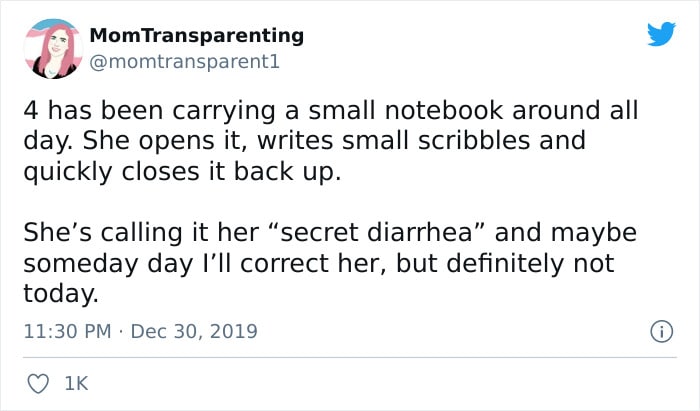Open the @momtransparent1 handle link

point(184,61)
